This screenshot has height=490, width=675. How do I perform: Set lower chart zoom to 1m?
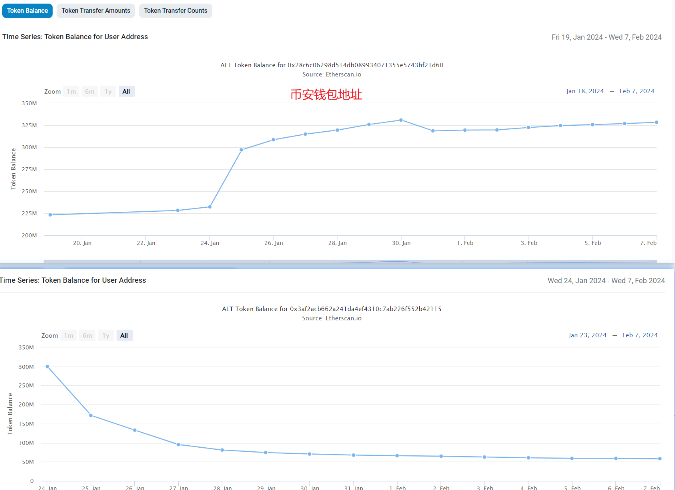[69, 336]
